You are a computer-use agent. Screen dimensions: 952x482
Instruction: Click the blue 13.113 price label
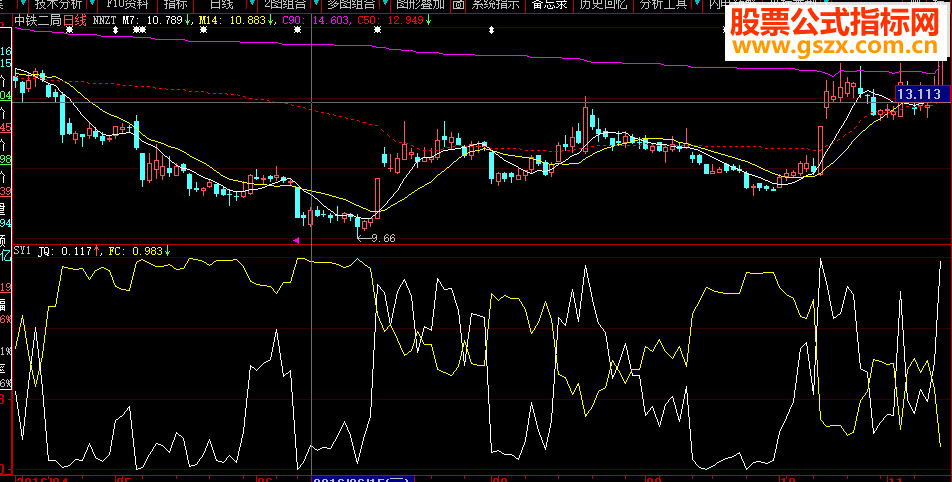pyautogui.click(x=922, y=93)
